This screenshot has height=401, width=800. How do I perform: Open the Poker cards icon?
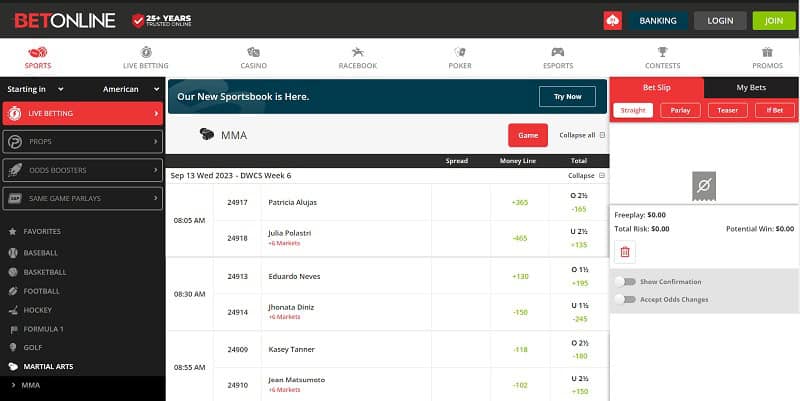[x=460, y=52]
